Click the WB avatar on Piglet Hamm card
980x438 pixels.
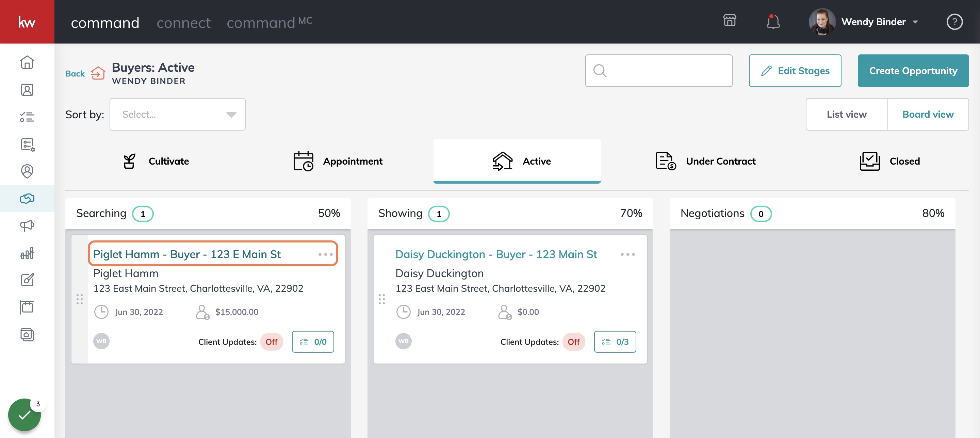[x=101, y=341]
